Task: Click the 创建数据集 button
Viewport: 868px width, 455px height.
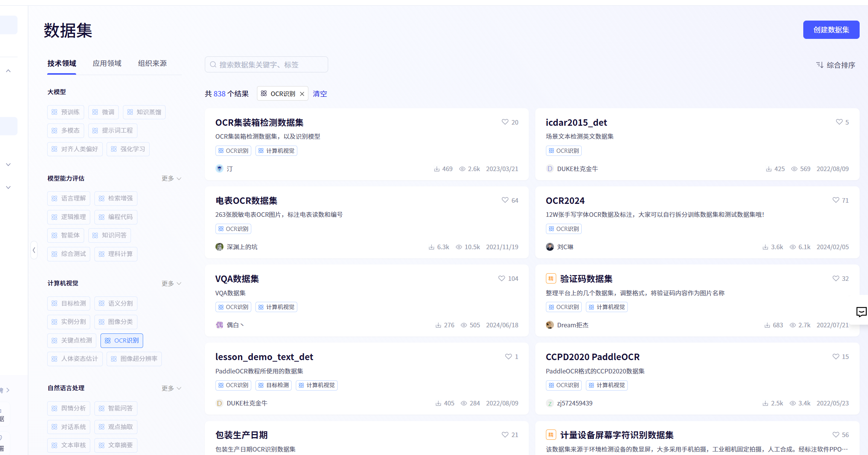Action: pyautogui.click(x=831, y=30)
